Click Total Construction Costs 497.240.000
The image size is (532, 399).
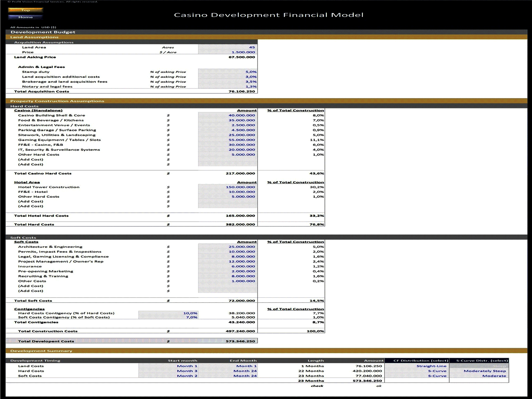click(240, 331)
